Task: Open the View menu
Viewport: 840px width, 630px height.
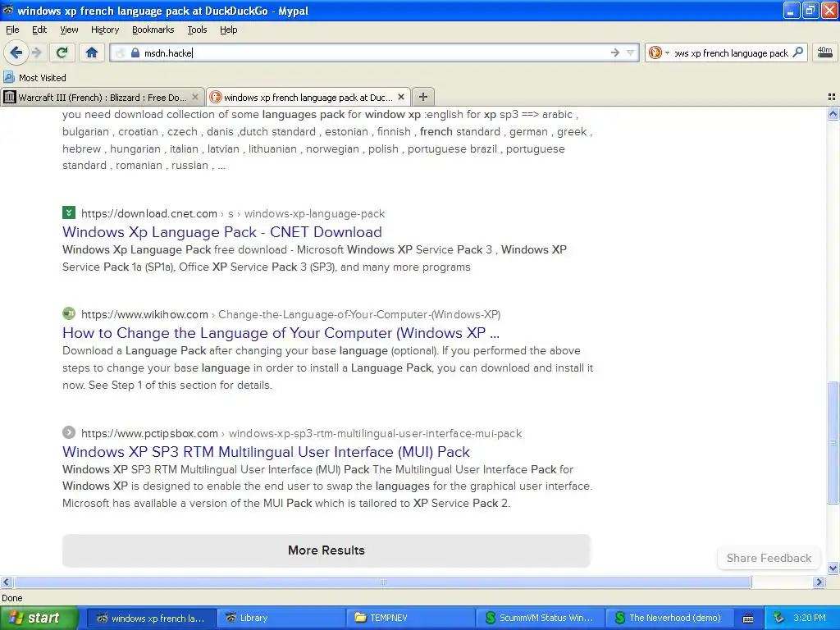Action: 69,30
